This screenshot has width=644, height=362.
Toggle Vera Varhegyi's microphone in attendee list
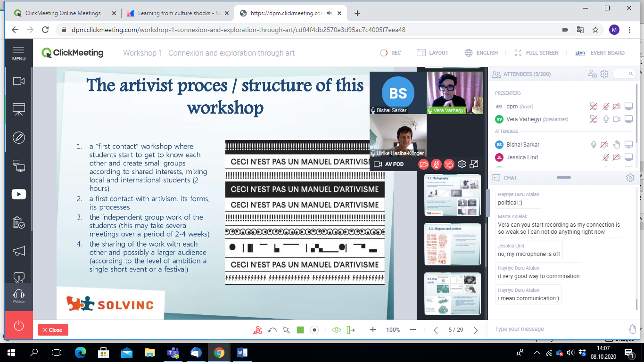[x=606, y=119]
